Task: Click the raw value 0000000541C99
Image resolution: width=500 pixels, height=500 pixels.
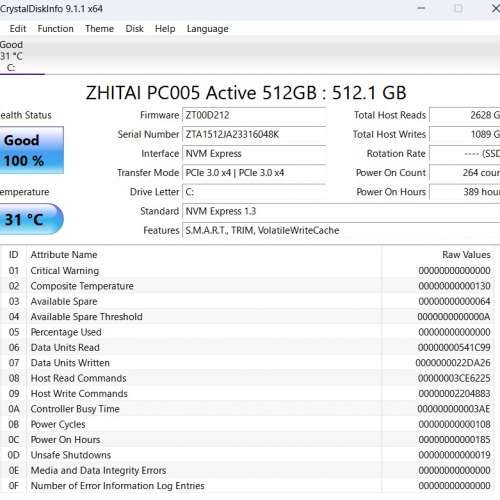Action: tap(454, 347)
